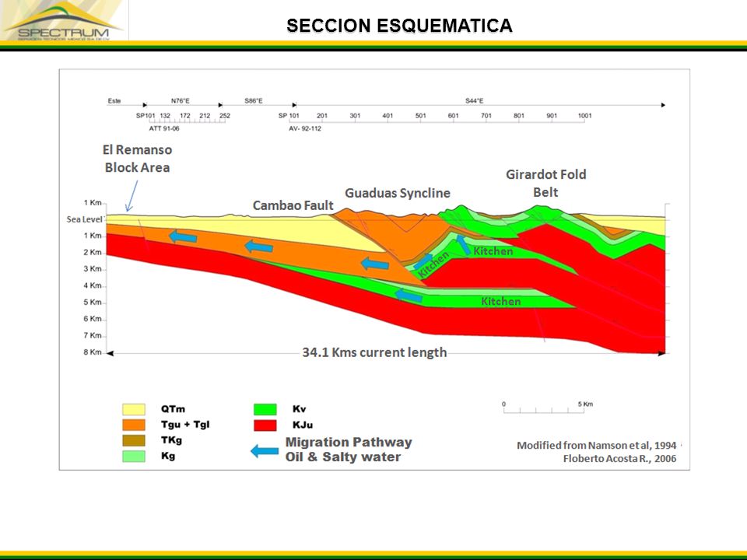The image size is (747, 560).
Task: Click the 'Este' direction label
Action: (x=114, y=101)
